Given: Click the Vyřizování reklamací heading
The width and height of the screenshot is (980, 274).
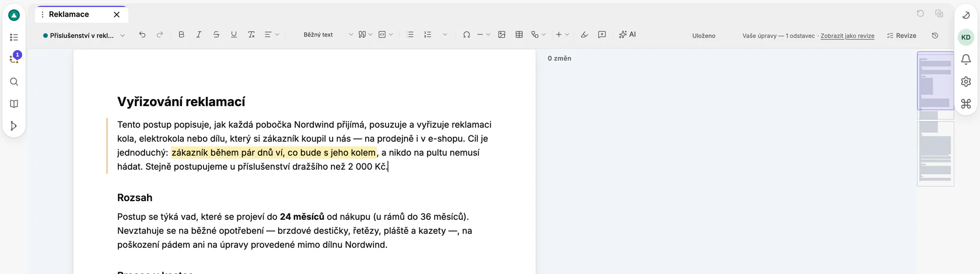Looking at the screenshot, I should pos(181,102).
